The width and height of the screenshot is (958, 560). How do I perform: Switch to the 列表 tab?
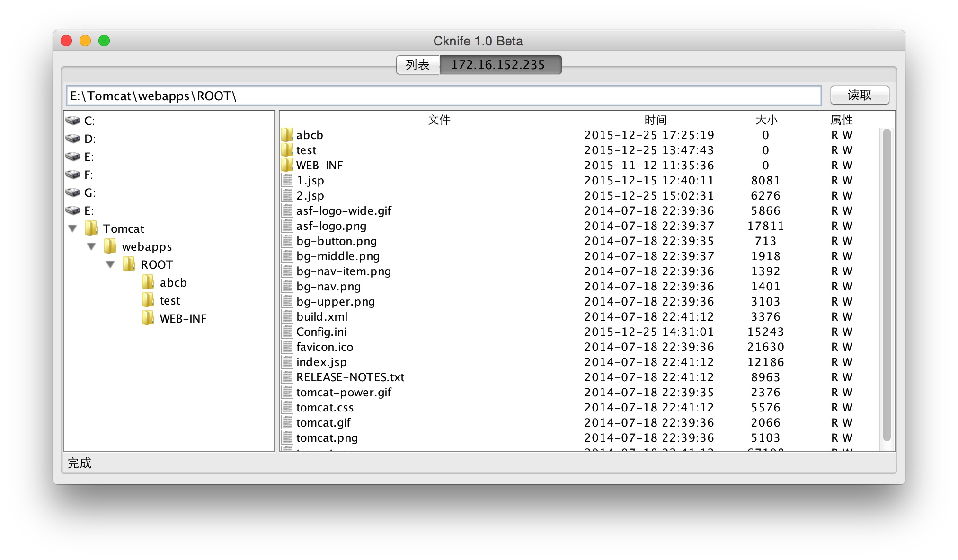(x=417, y=65)
